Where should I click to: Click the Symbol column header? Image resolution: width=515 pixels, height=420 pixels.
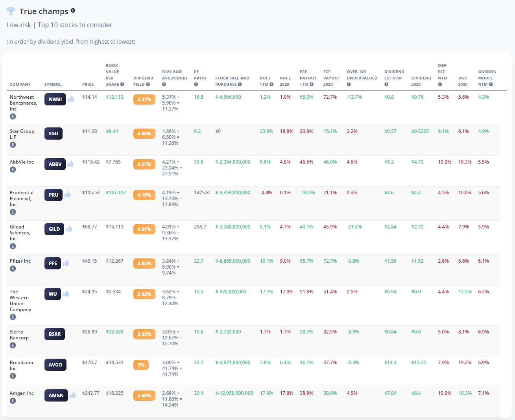53,84
